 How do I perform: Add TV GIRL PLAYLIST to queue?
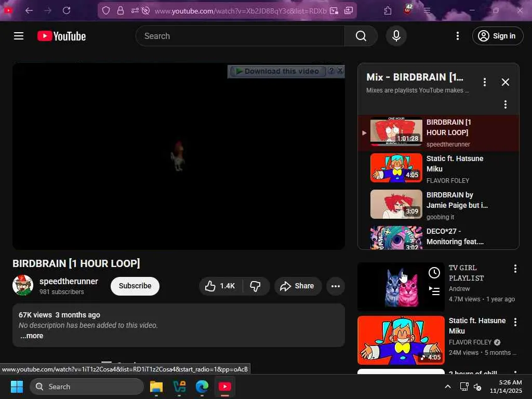point(434,291)
